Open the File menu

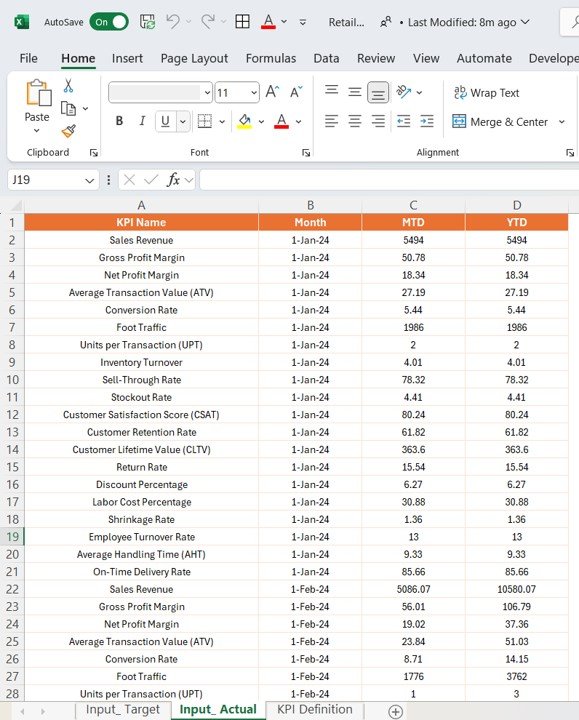pos(28,58)
